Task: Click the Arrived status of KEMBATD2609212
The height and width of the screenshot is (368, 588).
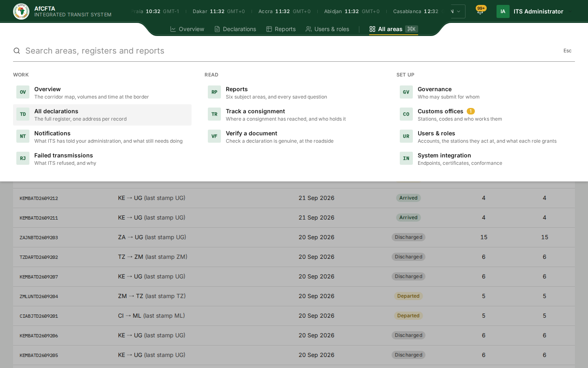Action: tap(408, 198)
